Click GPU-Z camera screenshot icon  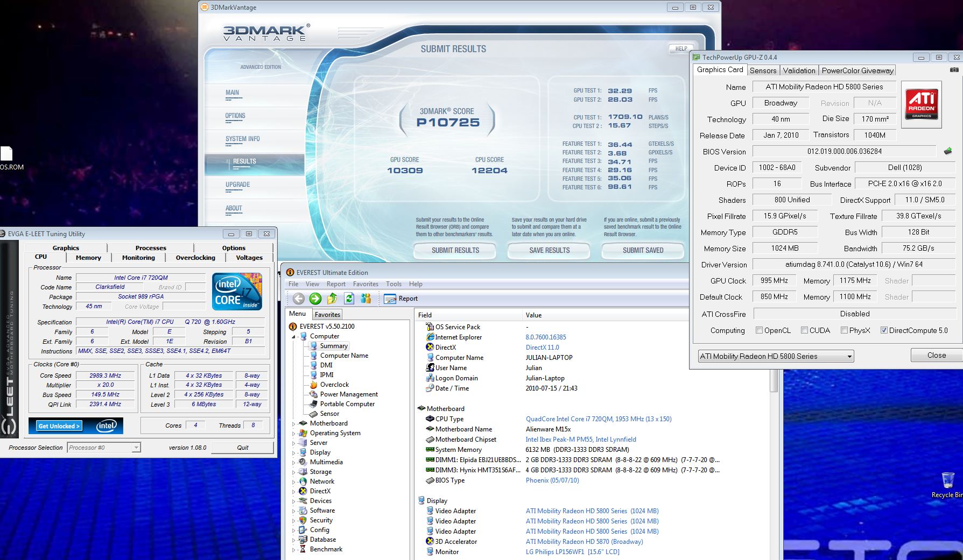[954, 70]
